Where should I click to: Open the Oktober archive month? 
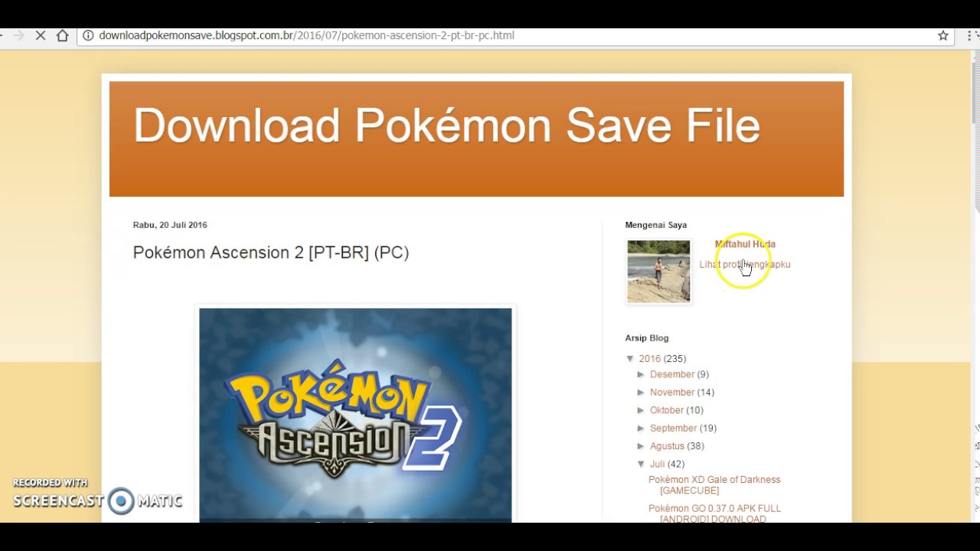[x=667, y=410]
